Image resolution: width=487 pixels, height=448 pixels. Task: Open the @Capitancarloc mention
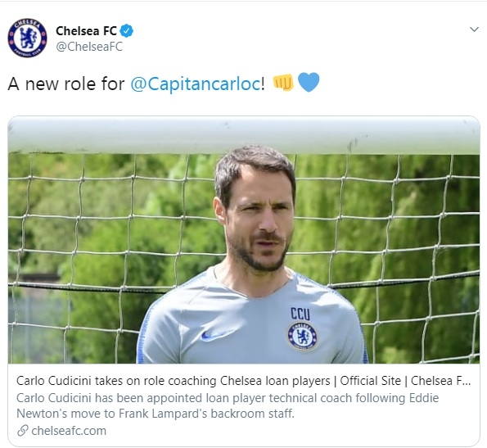[196, 84]
